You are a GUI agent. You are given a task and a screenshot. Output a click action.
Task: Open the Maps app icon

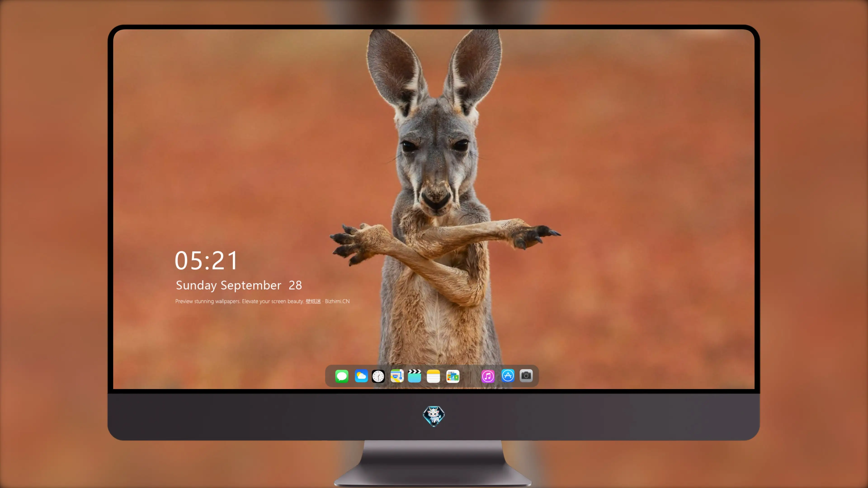pos(397,376)
